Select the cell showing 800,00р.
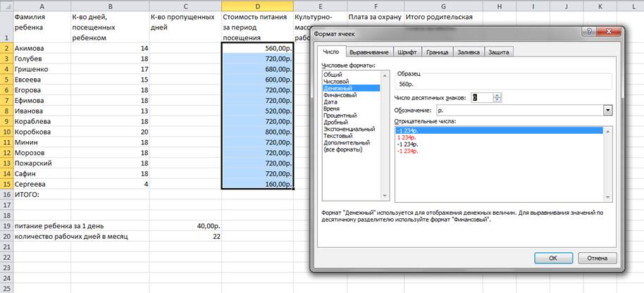The width and height of the screenshot is (644, 293). [257, 132]
